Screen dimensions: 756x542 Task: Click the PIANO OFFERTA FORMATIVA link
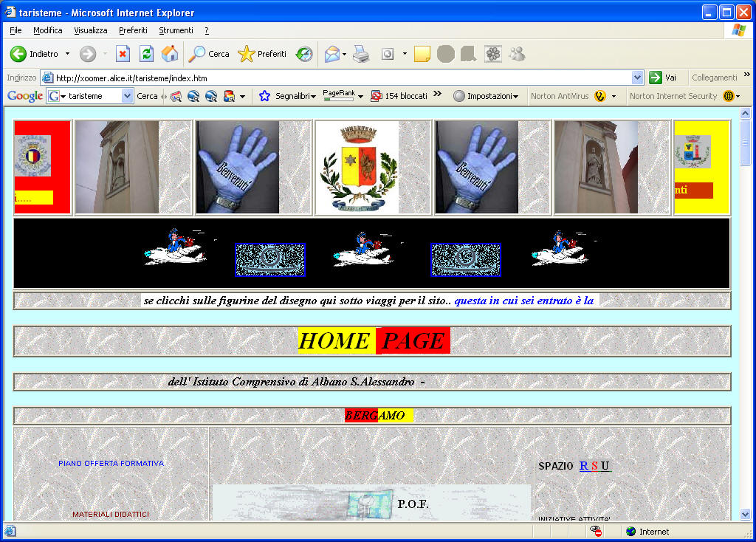click(111, 463)
